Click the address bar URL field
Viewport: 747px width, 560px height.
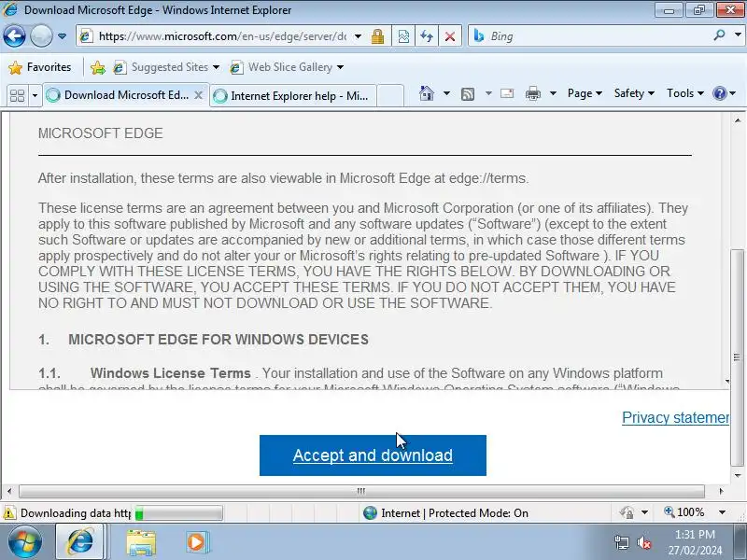222,36
